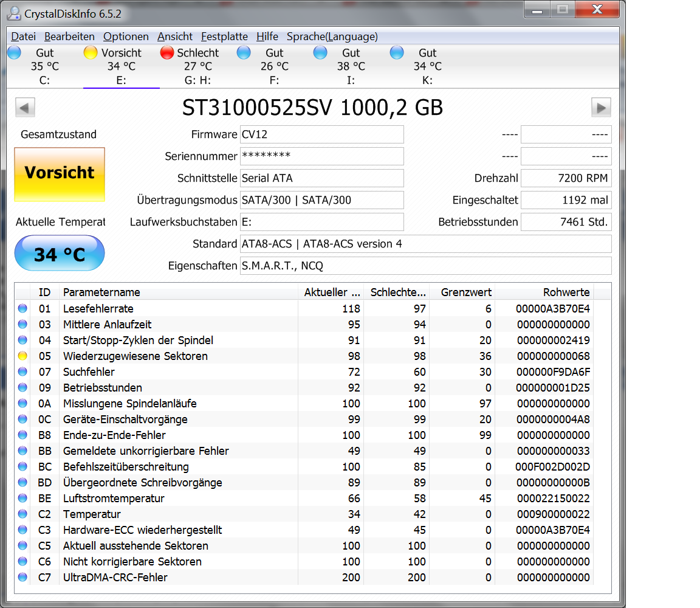Click the ID column header
This screenshot has height=608, width=700.
click(x=44, y=292)
